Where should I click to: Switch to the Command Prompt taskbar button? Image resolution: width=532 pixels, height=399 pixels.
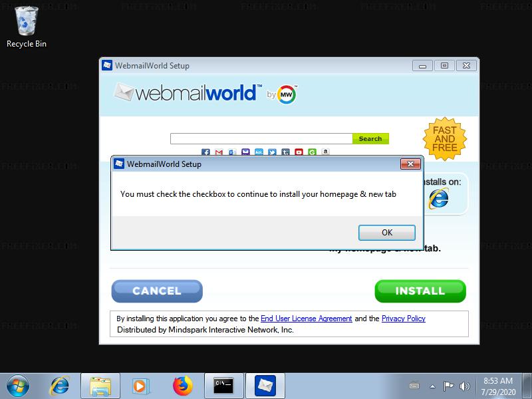point(224,386)
